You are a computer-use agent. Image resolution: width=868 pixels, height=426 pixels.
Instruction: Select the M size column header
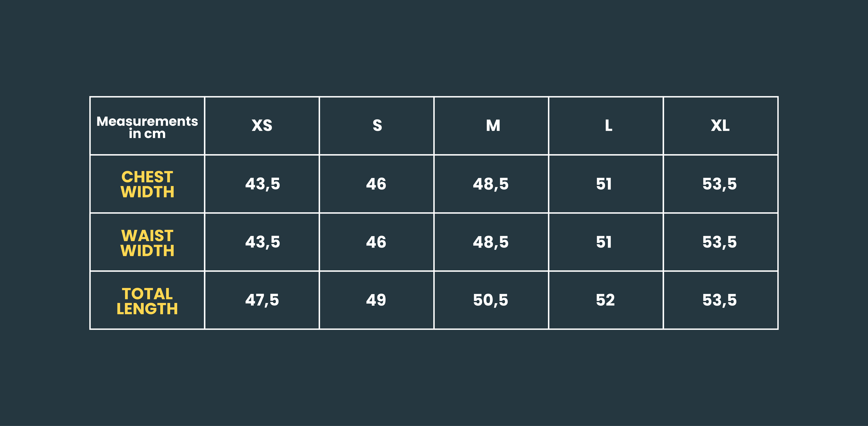pyautogui.click(x=493, y=125)
